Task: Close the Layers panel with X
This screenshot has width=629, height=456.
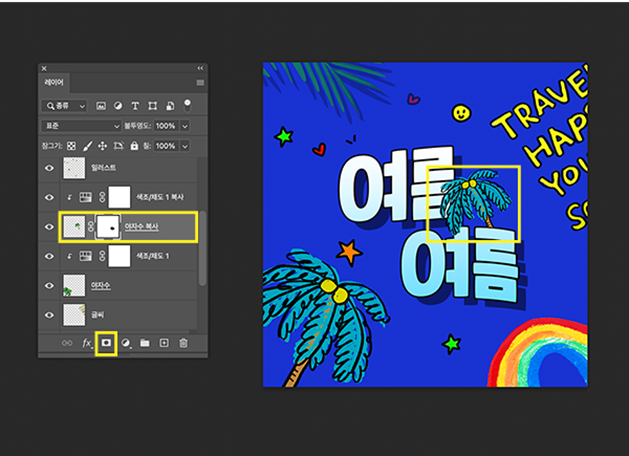Action: (44, 69)
